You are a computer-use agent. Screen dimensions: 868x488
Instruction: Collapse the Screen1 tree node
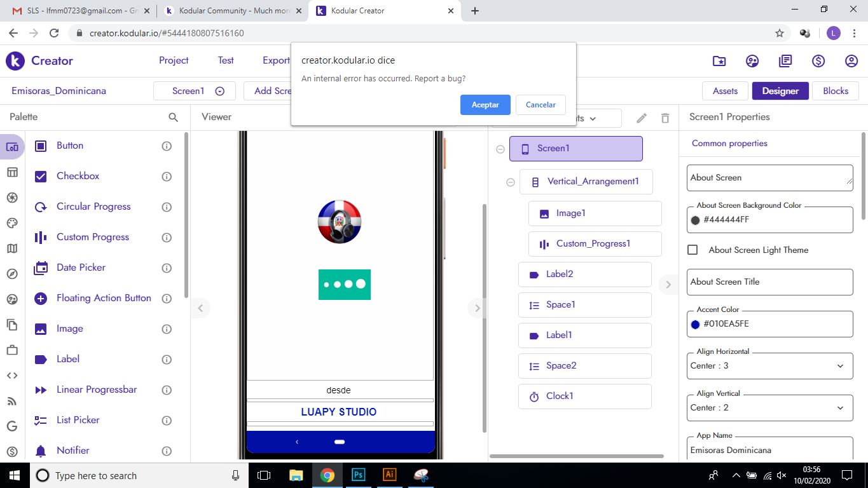pos(500,149)
